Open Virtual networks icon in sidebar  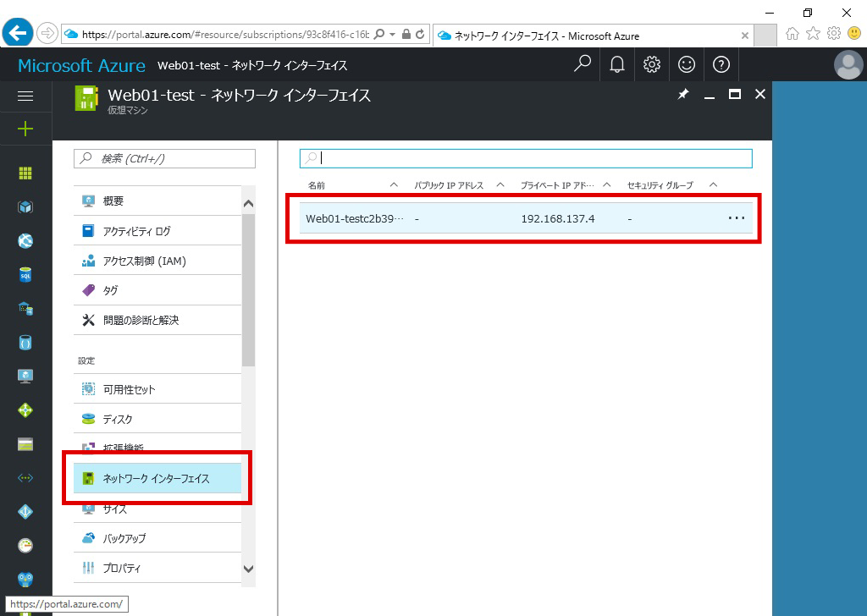point(25,478)
